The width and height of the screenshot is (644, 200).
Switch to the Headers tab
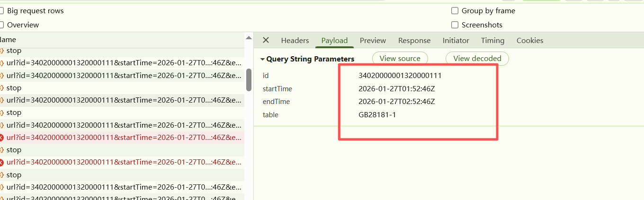(295, 41)
